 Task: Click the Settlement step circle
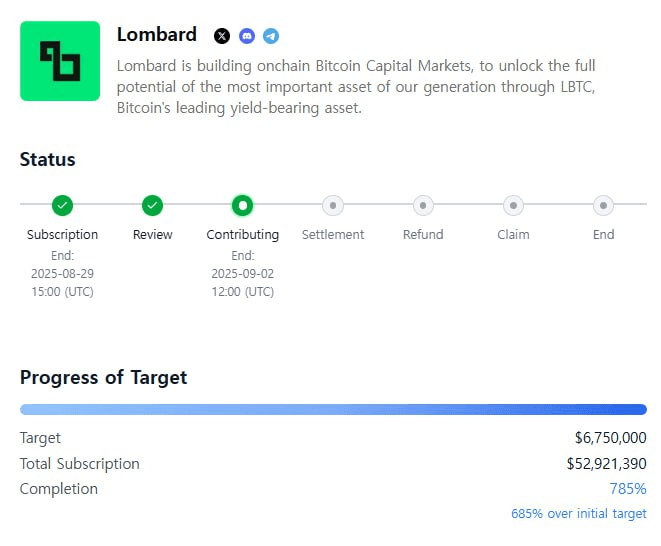333,205
